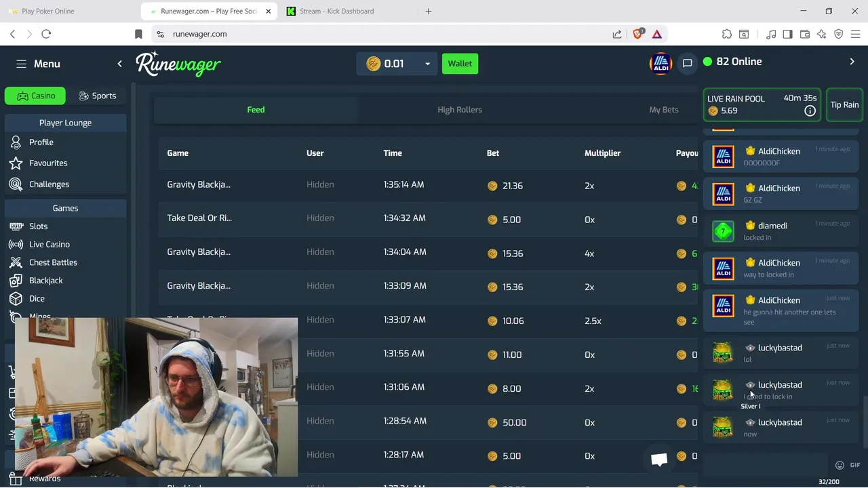
Task: Collapse sidebar with left chevron
Action: click(x=119, y=64)
